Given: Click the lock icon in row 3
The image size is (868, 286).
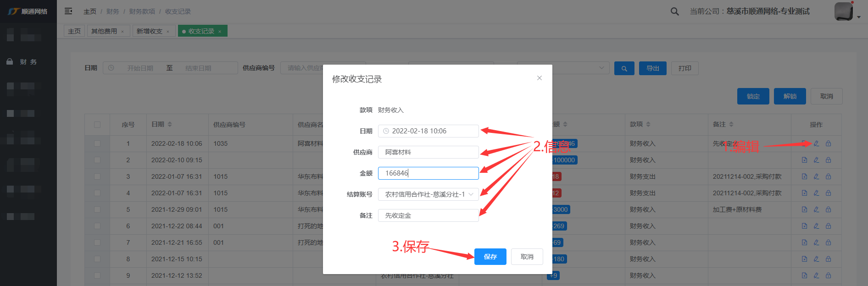Looking at the screenshot, I should tap(828, 176).
